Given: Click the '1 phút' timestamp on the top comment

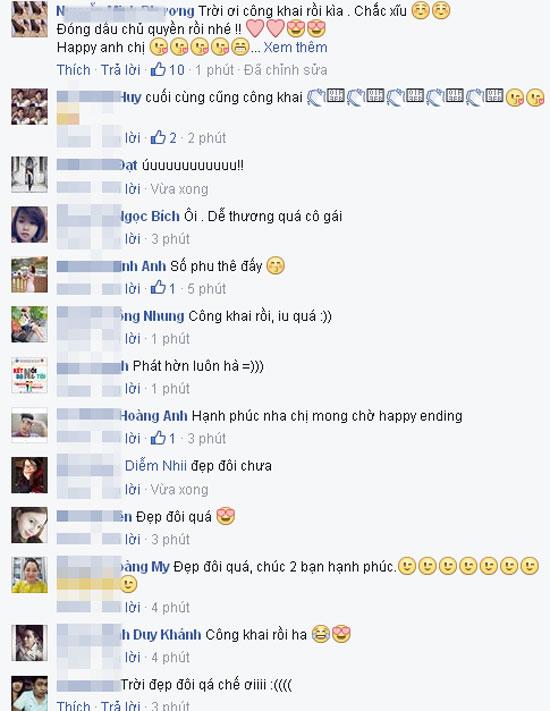Looking at the screenshot, I should click(x=214, y=70).
